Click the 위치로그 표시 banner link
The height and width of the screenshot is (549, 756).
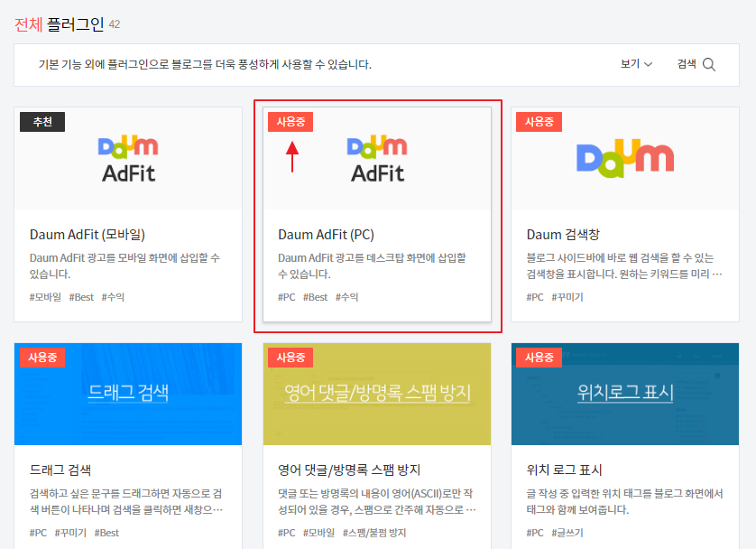pos(625,393)
